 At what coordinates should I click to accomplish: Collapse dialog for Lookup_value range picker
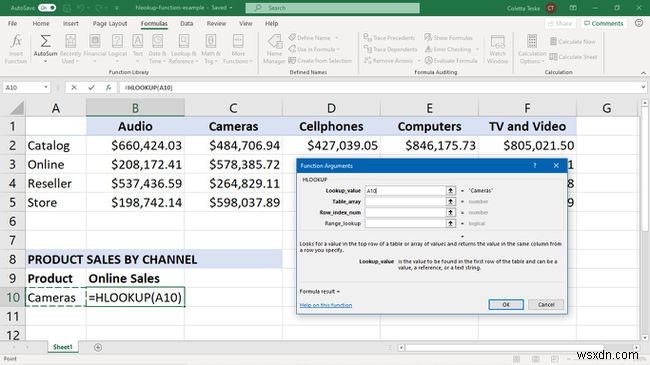coord(450,190)
